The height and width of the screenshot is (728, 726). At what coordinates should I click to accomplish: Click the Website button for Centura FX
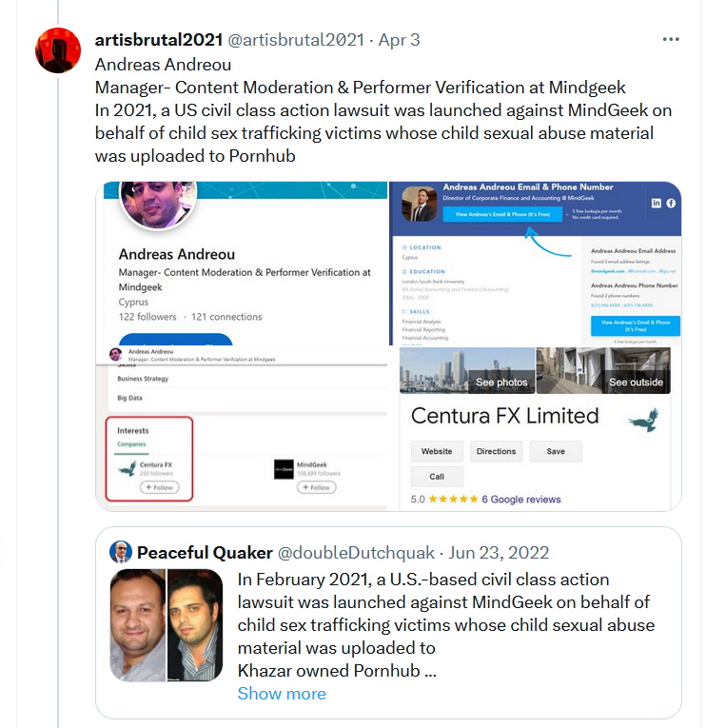pyautogui.click(x=437, y=451)
